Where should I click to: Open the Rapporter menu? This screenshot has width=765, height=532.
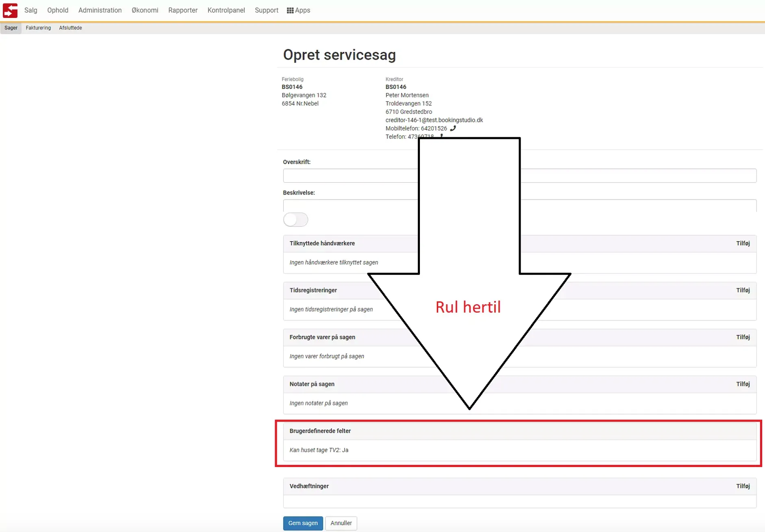pos(183,11)
